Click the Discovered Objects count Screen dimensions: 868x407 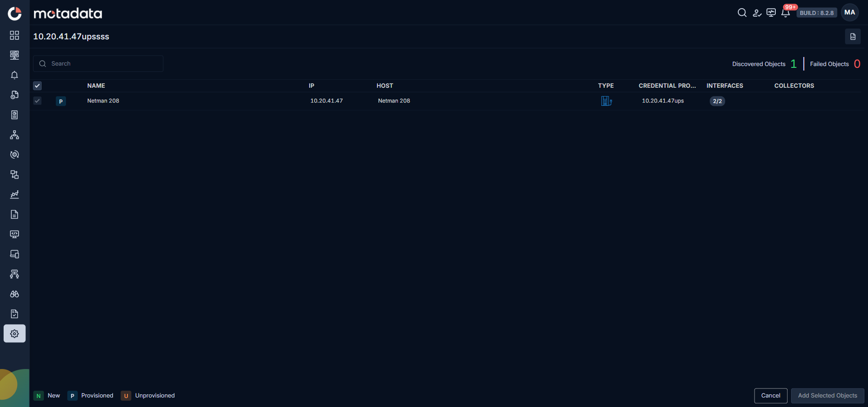coord(793,64)
